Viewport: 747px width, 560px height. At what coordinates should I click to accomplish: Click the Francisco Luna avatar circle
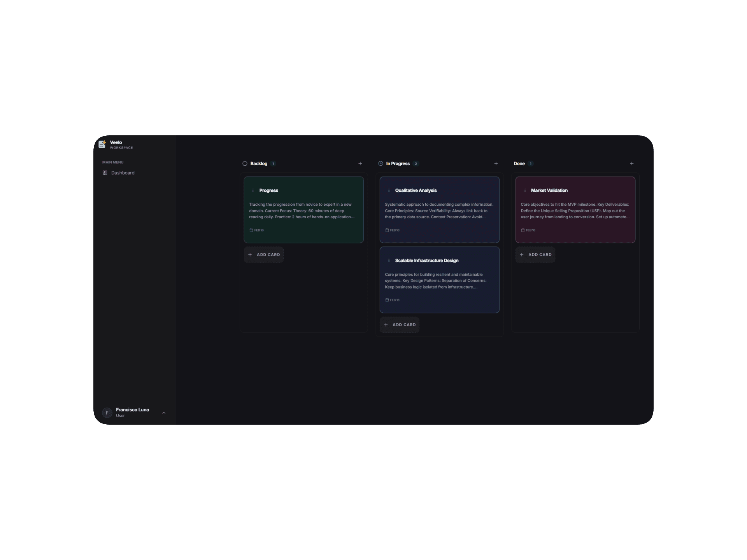[107, 413]
